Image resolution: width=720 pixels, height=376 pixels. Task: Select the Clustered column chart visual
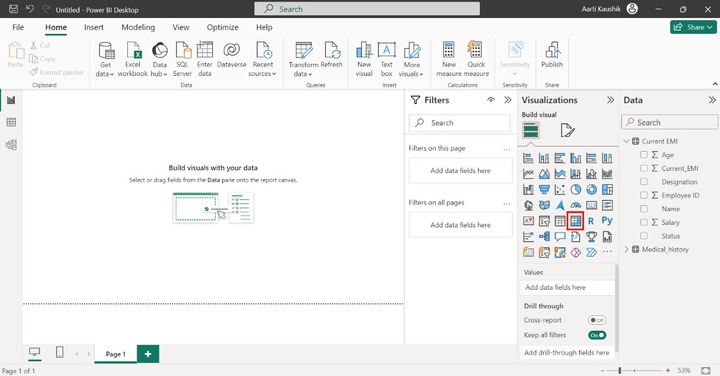point(576,158)
